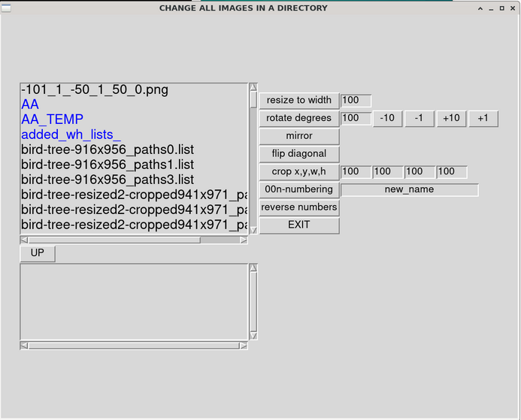Focus the fourth crop value field
The height and width of the screenshot is (420, 521).
(x=452, y=172)
